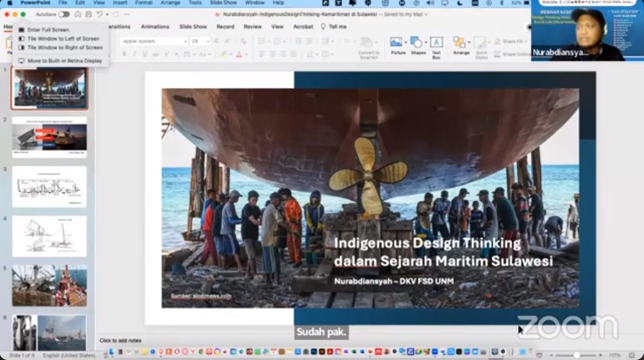644x360 pixels.
Task: Open the three-dots more toolbar options
Action: 127,14
